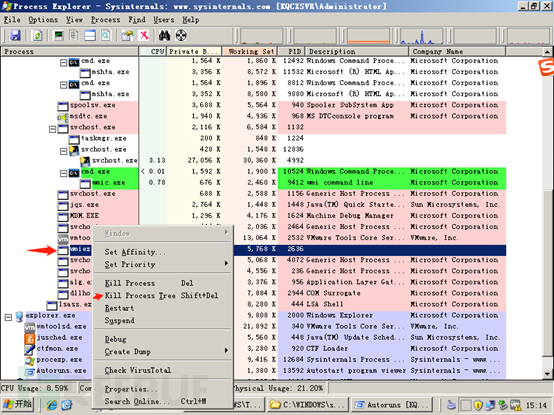
Task: Click the Show Process Tree toolbar icon
Action: 74,36
